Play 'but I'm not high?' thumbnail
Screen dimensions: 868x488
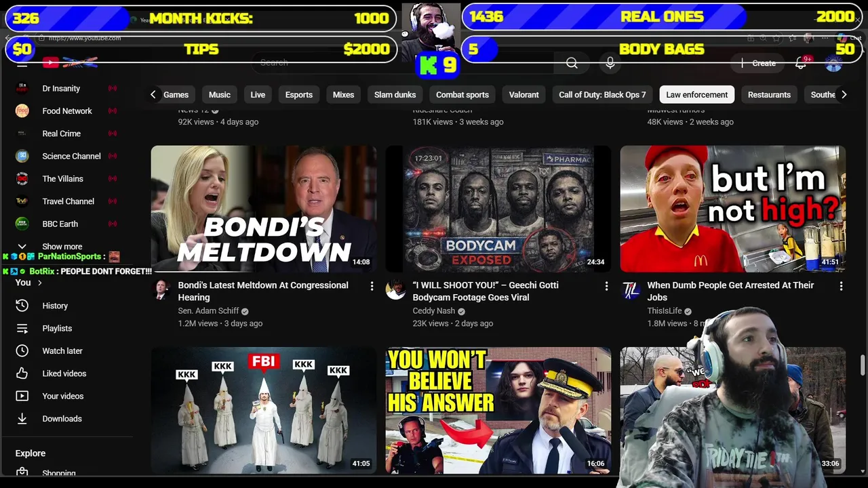click(733, 209)
